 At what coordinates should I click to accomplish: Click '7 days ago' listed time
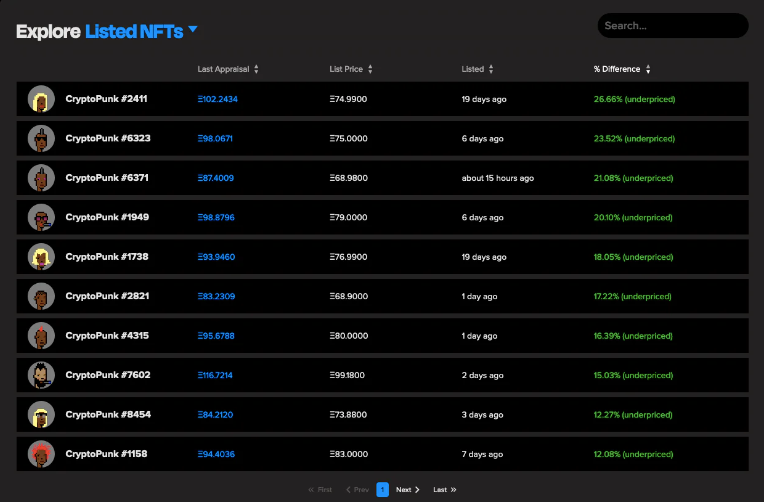coord(482,454)
